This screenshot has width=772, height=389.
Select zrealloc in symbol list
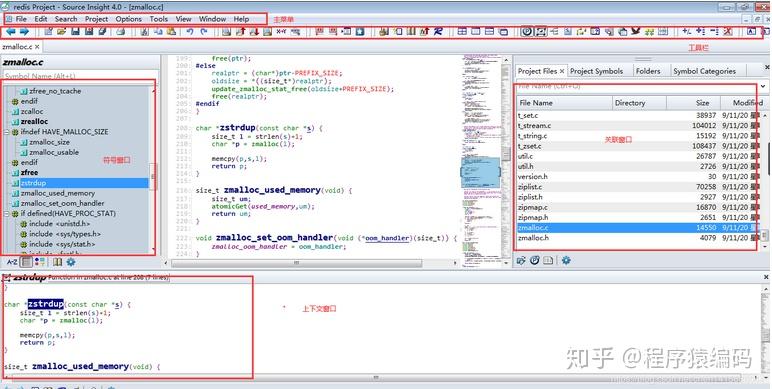pos(34,122)
